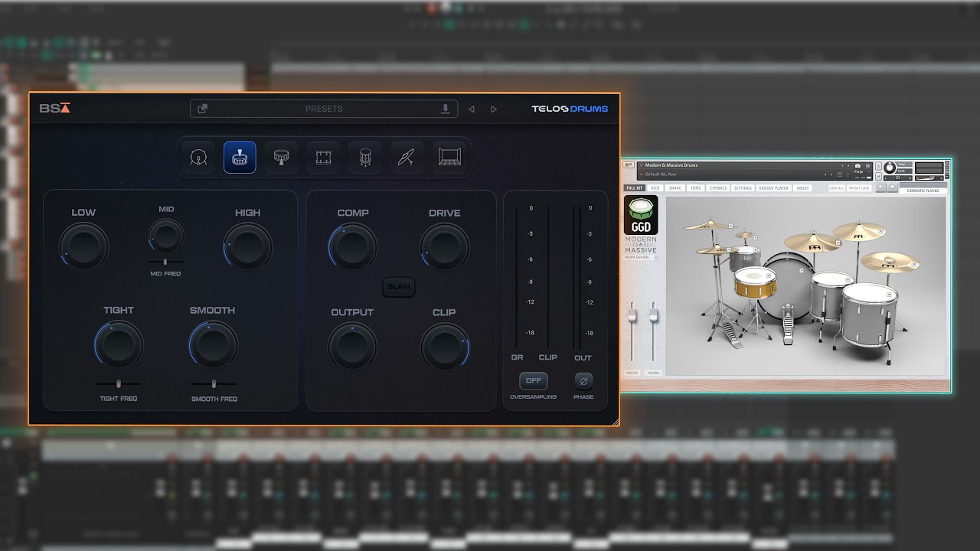Click the gold snare drum in the kit
Screen dimensions: 980x551
click(755, 282)
